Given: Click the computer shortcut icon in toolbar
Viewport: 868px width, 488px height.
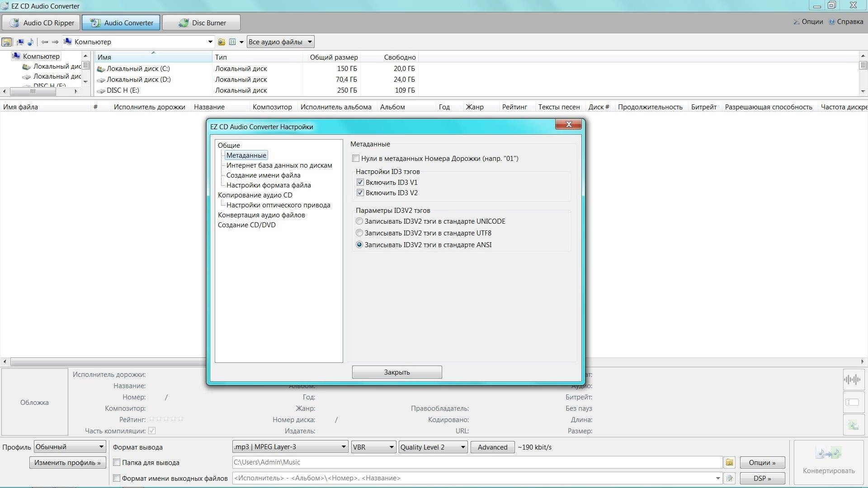Looking at the screenshot, I should click(20, 42).
